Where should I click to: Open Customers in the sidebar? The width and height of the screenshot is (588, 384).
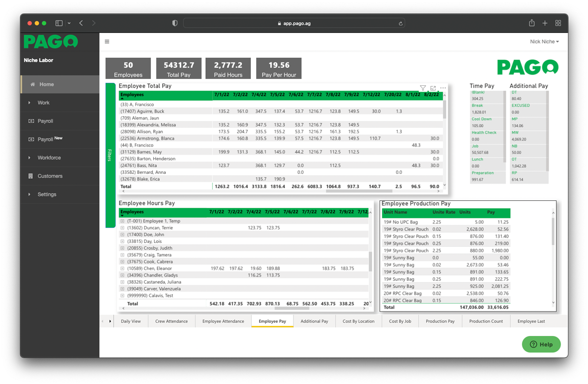(x=50, y=176)
